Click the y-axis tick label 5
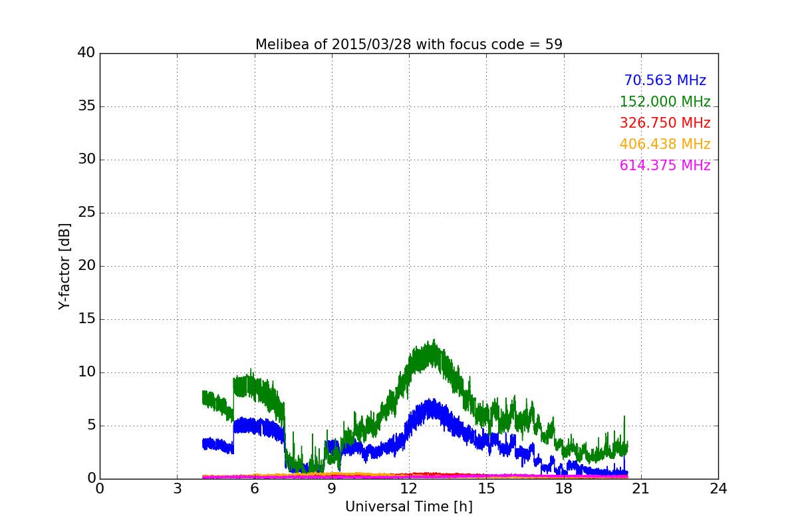 [x=90, y=426]
